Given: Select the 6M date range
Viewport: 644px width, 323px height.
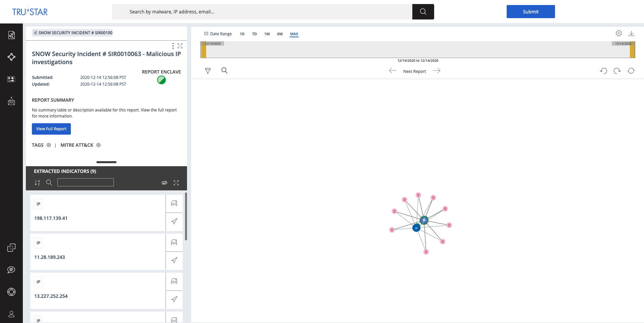Looking at the screenshot, I should 280,34.
